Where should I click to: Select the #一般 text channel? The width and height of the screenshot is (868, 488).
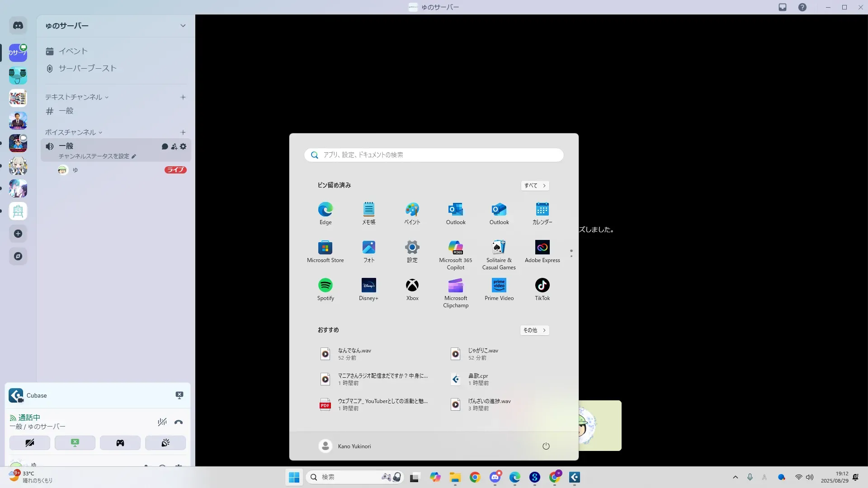tap(66, 111)
